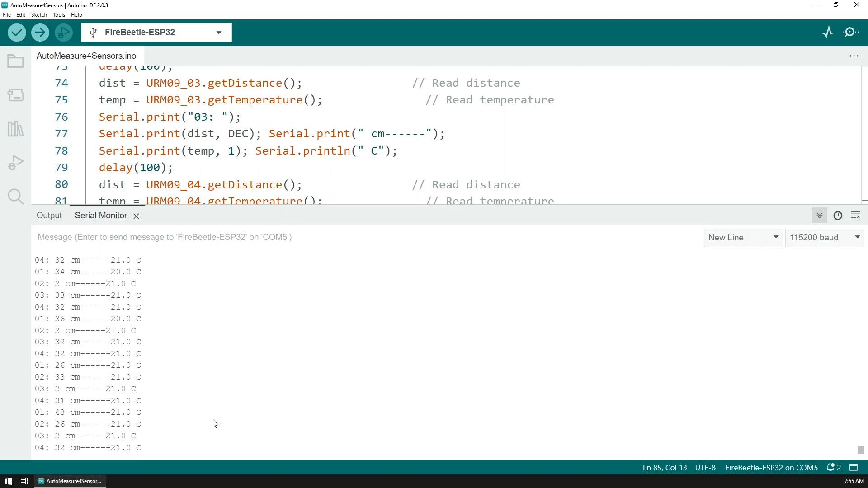Open the Edit menu
Screen dimensions: 868x488
point(21,15)
